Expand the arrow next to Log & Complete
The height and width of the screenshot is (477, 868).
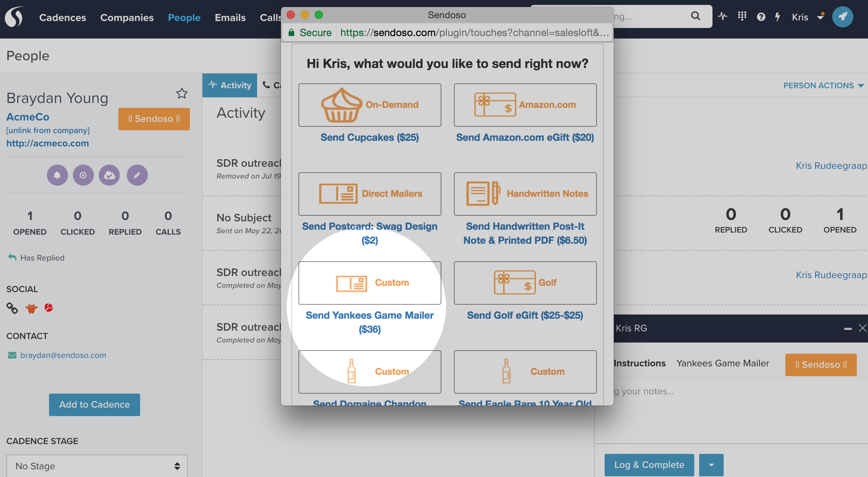click(711, 465)
